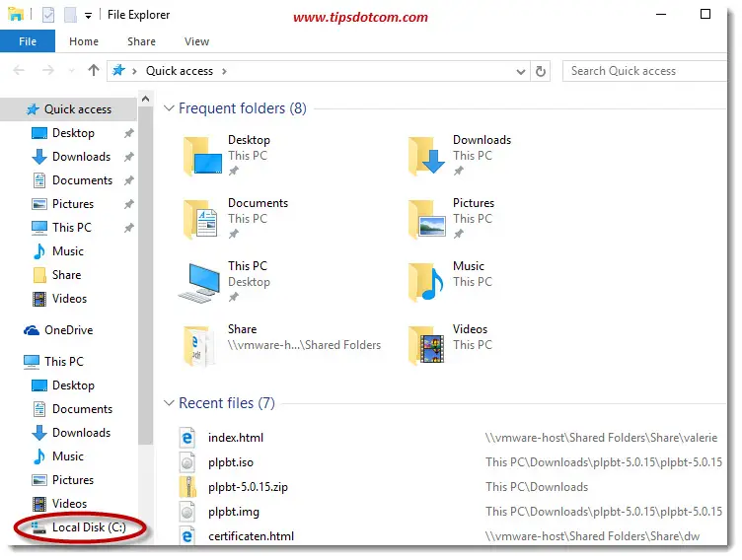Open the File ribbon tab
The image size is (742, 560).
point(28,41)
